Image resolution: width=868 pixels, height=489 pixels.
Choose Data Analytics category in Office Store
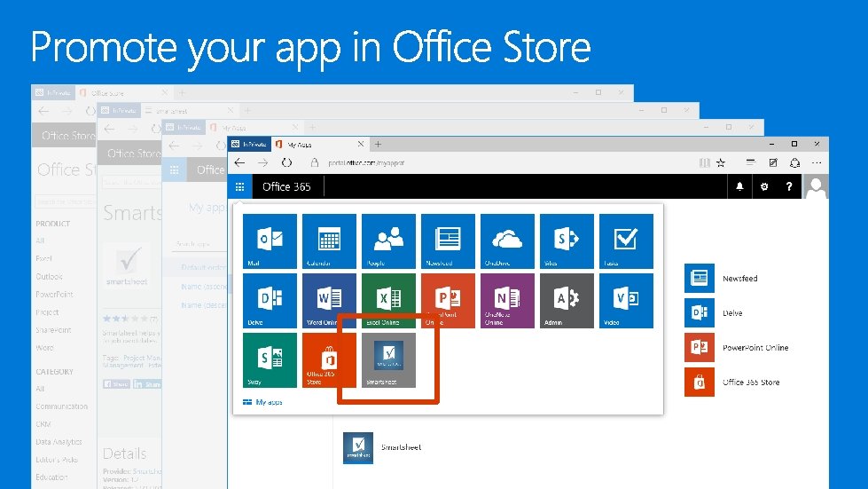pyautogui.click(x=59, y=442)
